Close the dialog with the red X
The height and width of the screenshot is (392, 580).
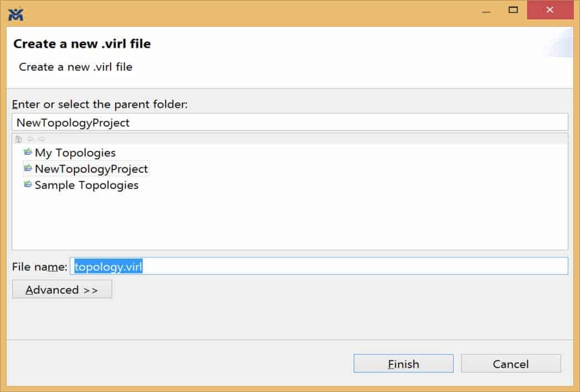tap(550, 10)
